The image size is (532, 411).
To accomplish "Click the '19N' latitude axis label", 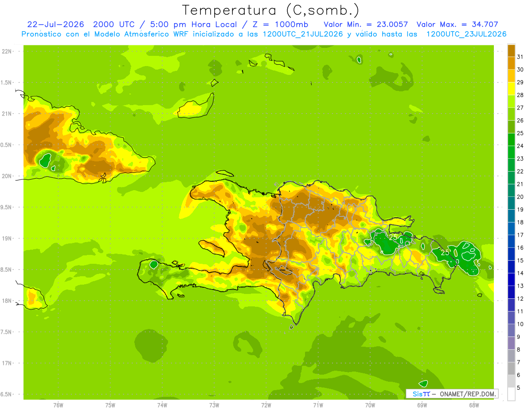I will coord(7,238).
